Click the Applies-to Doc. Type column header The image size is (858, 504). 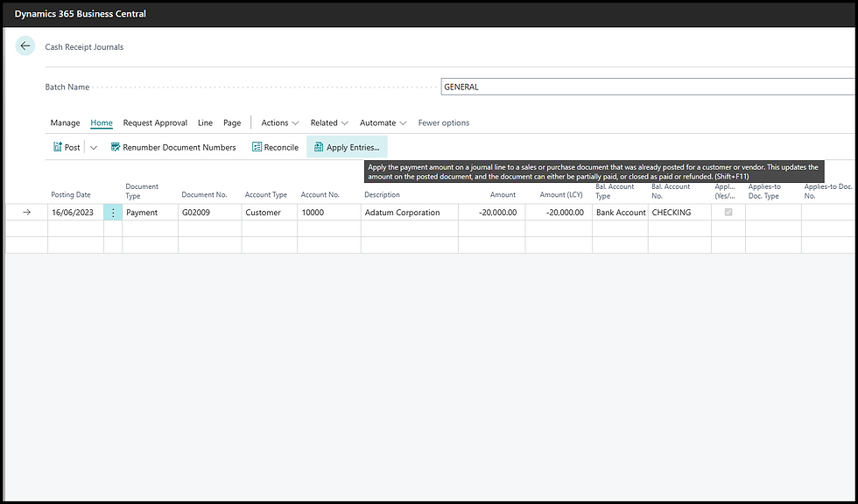click(x=764, y=191)
